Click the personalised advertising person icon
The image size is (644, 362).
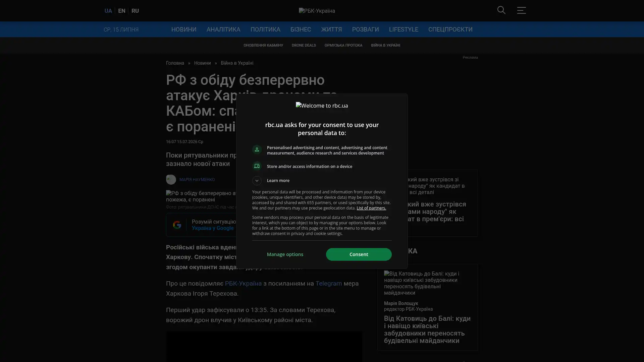coord(257,149)
